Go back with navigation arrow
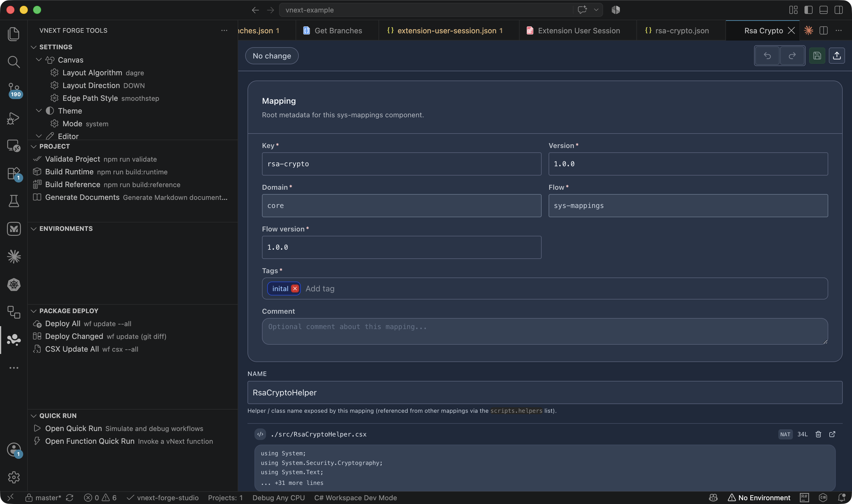Image resolution: width=852 pixels, height=504 pixels. (255, 10)
